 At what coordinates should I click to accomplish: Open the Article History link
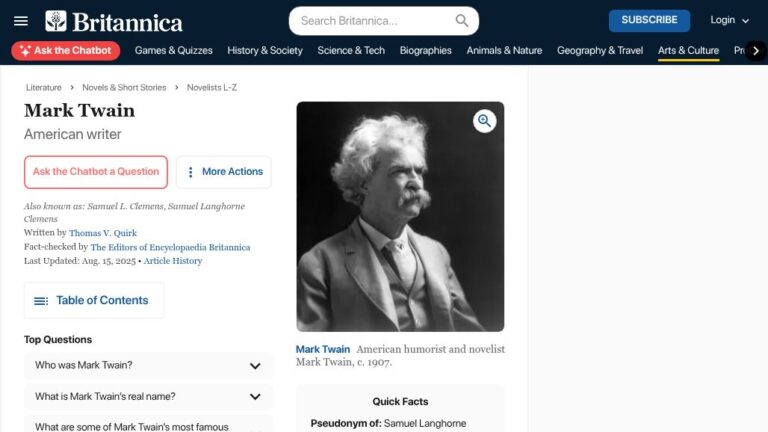click(x=173, y=261)
